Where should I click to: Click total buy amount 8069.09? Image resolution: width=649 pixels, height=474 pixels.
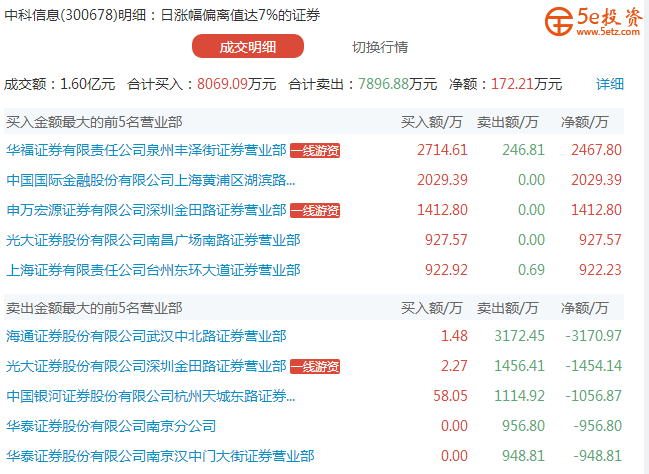coord(222,84)
